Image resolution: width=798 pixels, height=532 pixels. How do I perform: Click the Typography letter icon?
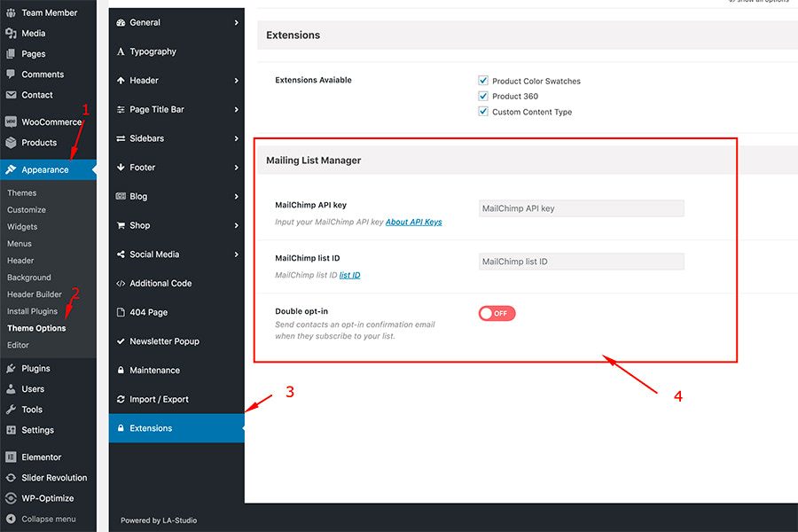pyautogui.click(x=121, y=51)
